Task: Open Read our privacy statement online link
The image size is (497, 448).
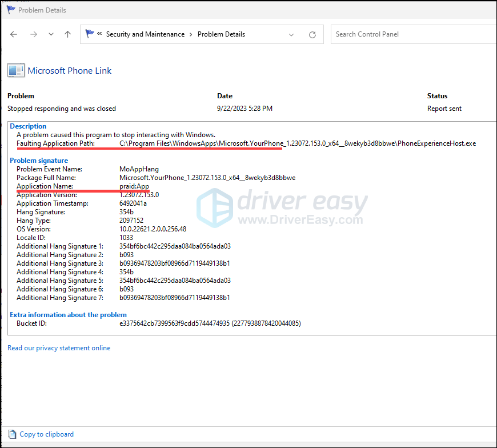Action: point(59,347)
